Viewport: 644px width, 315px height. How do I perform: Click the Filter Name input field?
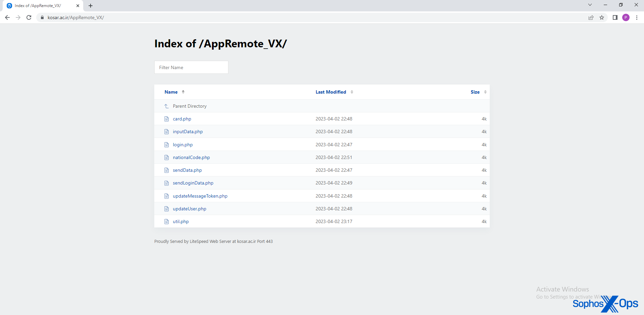coord(191,67)
